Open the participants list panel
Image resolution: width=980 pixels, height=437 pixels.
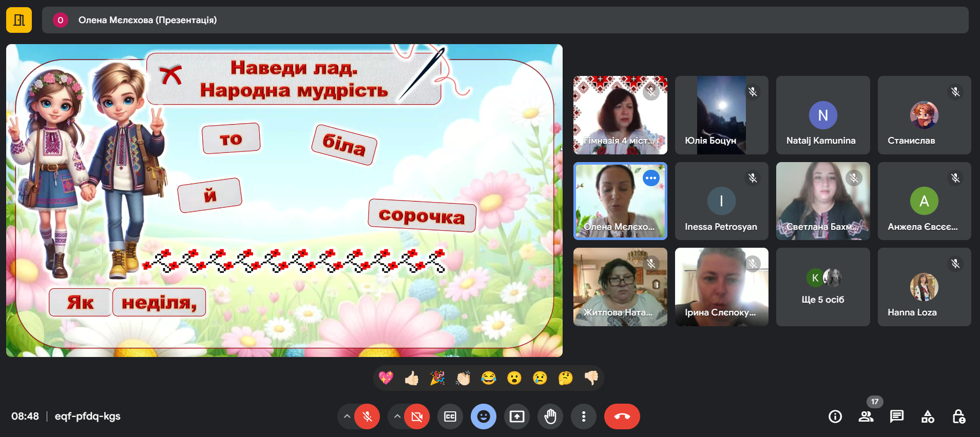coord(866,416)
